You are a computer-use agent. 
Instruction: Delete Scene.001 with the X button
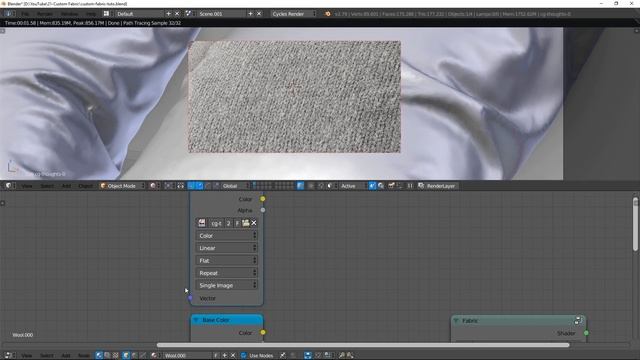coord(259,13)
